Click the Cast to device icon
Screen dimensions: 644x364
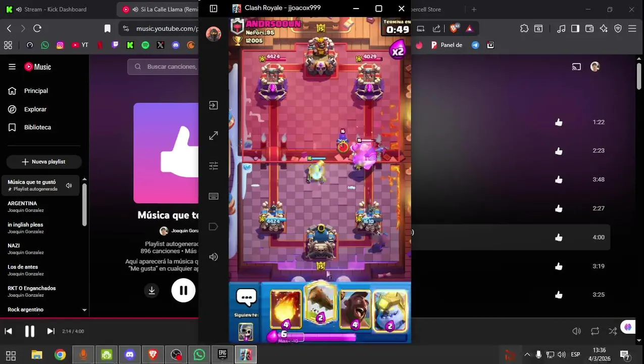point(576,67)
